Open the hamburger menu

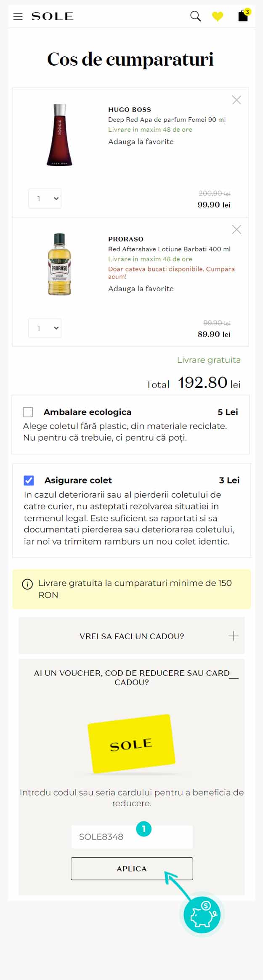click(x=18, y=16)
